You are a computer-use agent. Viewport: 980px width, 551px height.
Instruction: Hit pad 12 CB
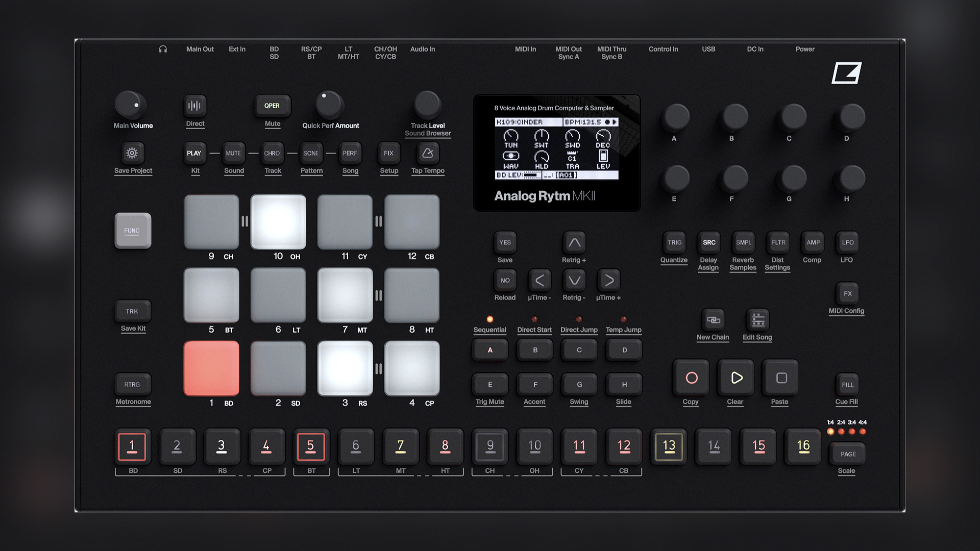coord(412,222)
